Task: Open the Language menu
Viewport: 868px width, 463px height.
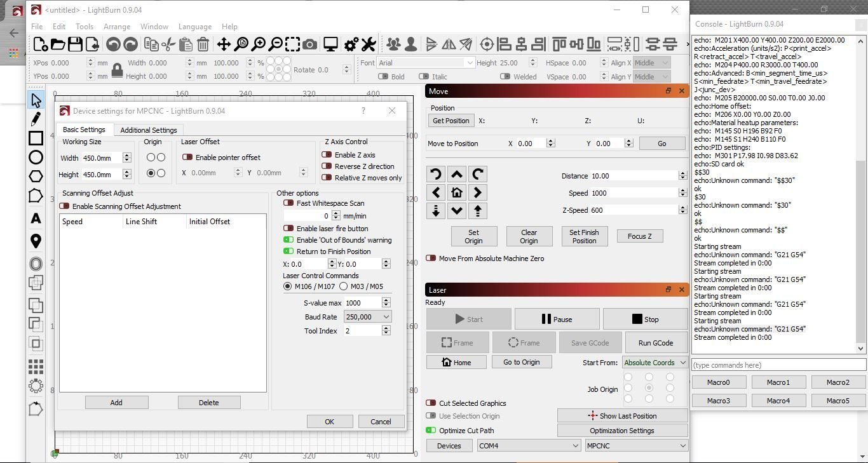Action: point(195,27)
